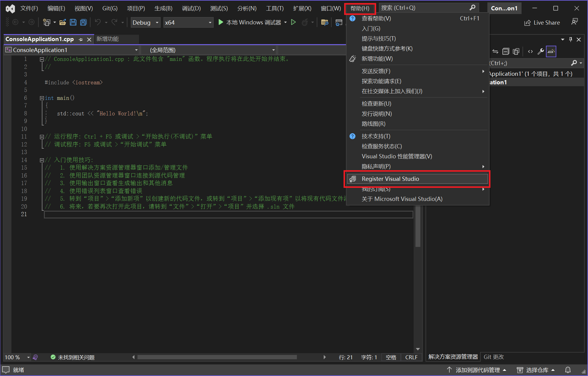The height and width of the screenshot is (376, 588).
Task: Click 未找到相关问题 status indicator
Action: click(73, 357)
